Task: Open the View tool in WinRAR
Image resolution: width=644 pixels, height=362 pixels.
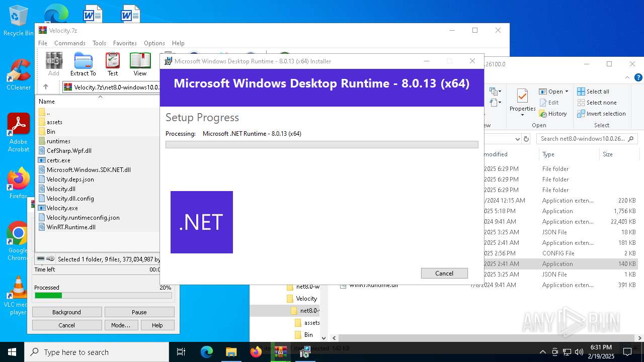Action: [140, 64]
